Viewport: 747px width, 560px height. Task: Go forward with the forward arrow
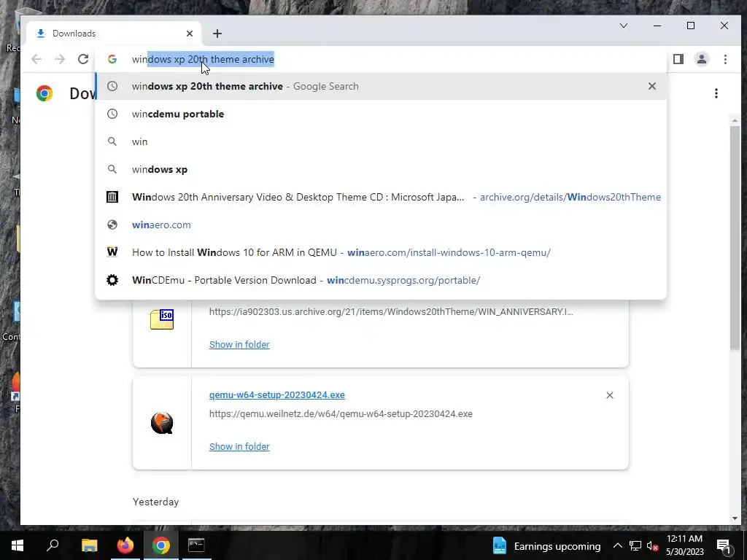pos(60,59)
